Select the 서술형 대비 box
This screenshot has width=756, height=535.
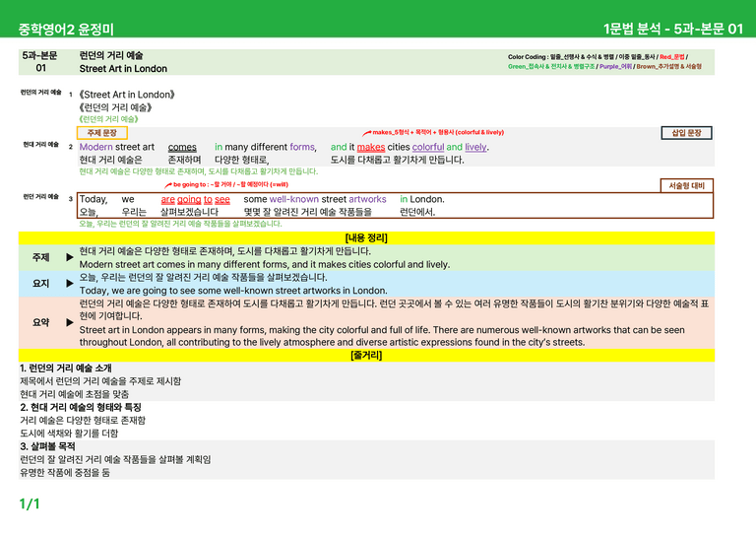point(686,185)
